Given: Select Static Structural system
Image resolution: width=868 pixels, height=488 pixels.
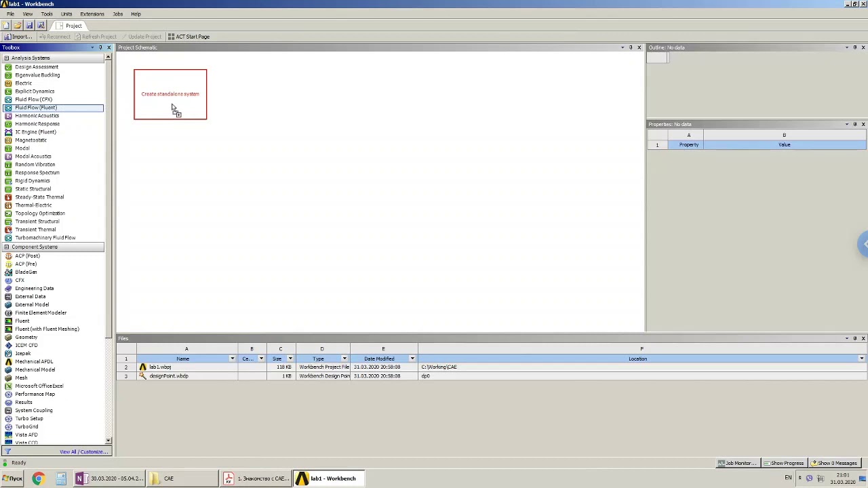Looking at the screenshot, I should tap(33, 189).
